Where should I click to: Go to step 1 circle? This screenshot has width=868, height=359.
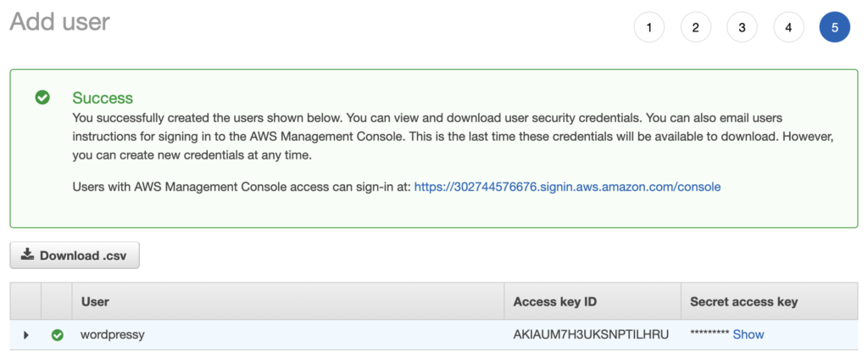click(648, 27)
